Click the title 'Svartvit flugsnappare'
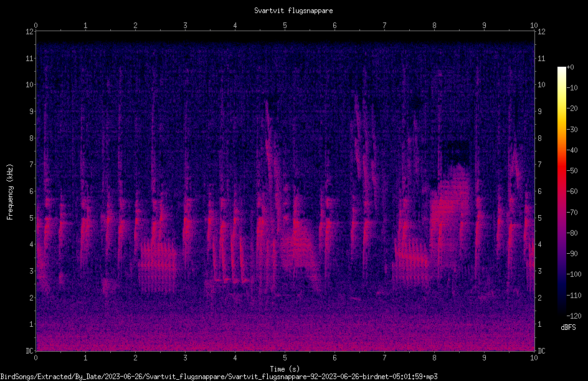588x381 pixels. [293, 11]
